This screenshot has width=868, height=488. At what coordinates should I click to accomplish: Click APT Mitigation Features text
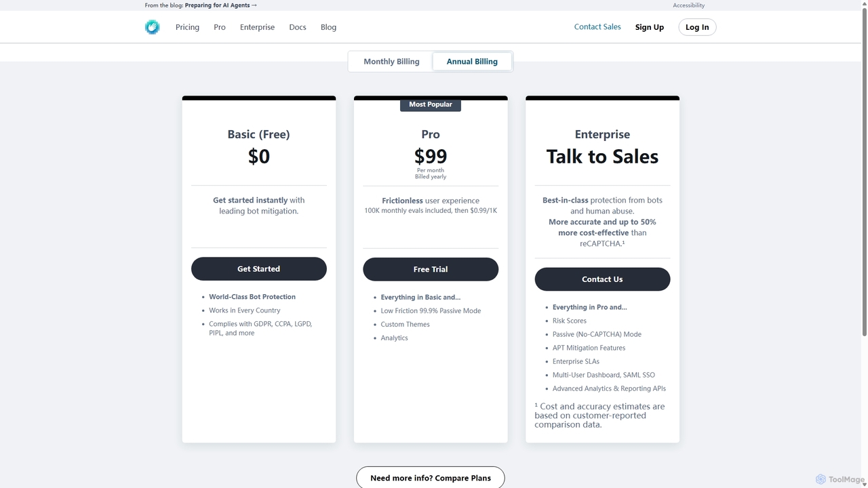coord(589,348)
